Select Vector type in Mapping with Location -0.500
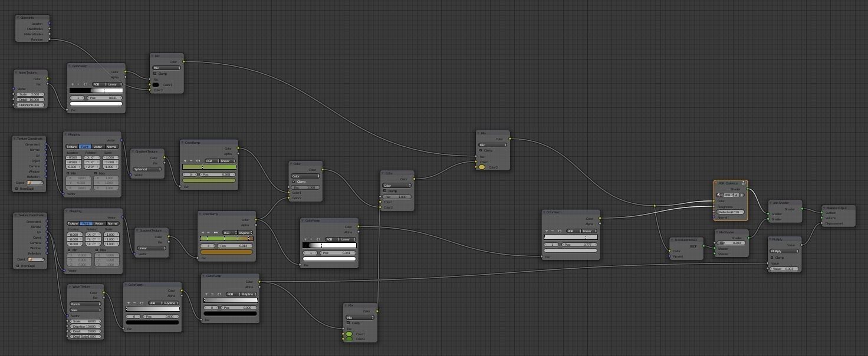This screenshot has width=868, height=356. (98, 147)
